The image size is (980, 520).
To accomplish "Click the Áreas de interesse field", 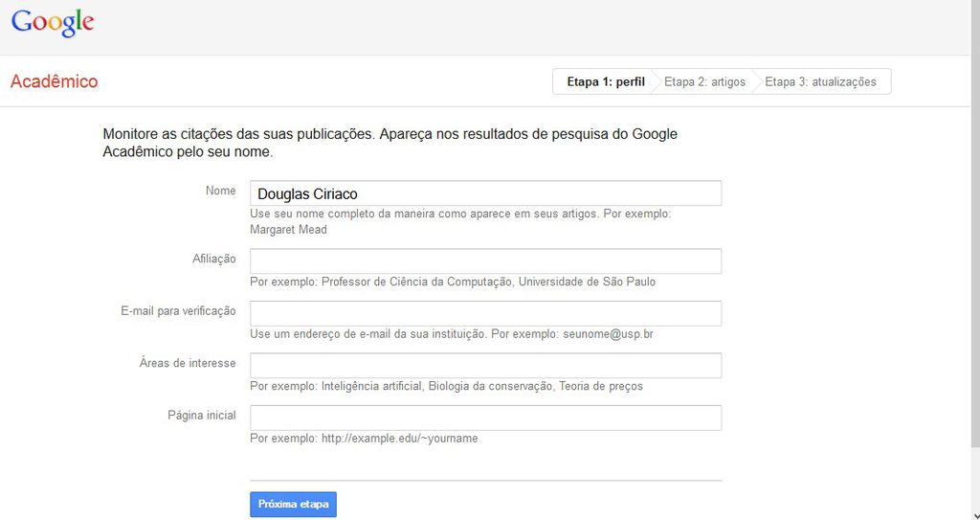I will (485, 366).
